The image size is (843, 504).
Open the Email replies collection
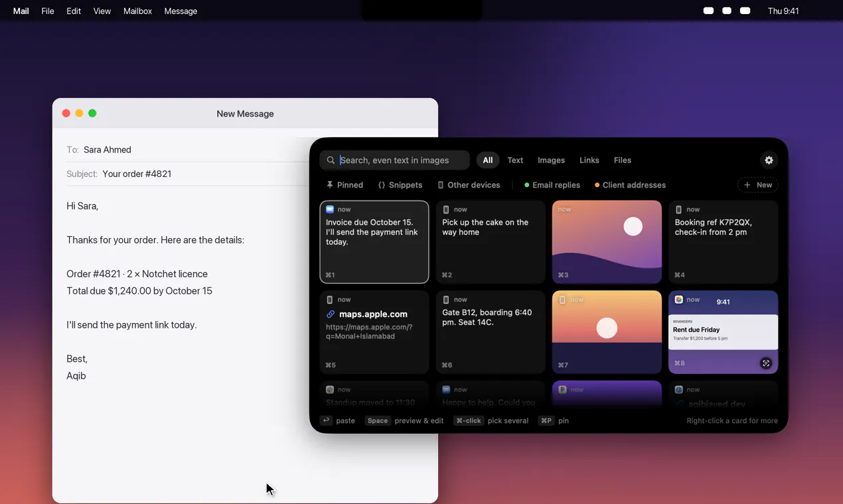(x=552, y=185)
